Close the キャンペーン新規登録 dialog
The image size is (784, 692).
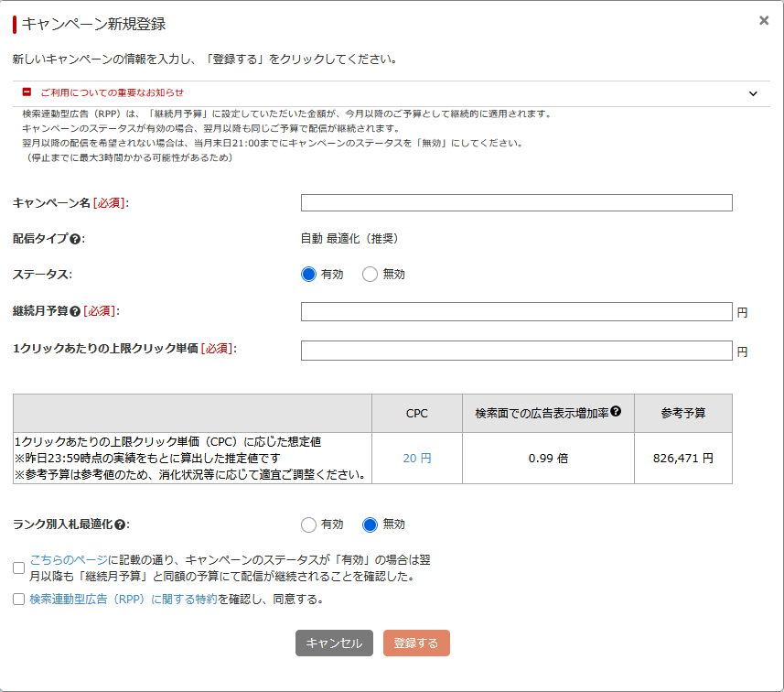(764, 20)
